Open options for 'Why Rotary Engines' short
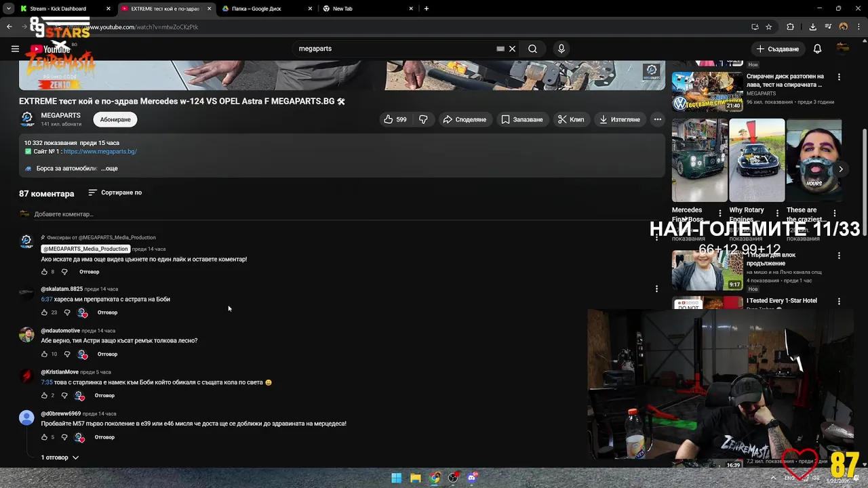Screen dimensions: 868x488 point(777,213)
